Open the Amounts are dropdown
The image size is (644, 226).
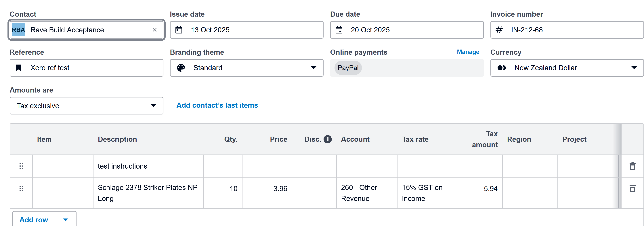tap(86, 106)
